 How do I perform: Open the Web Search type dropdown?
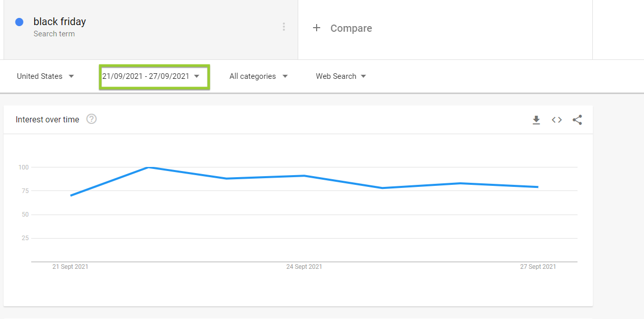340,76
